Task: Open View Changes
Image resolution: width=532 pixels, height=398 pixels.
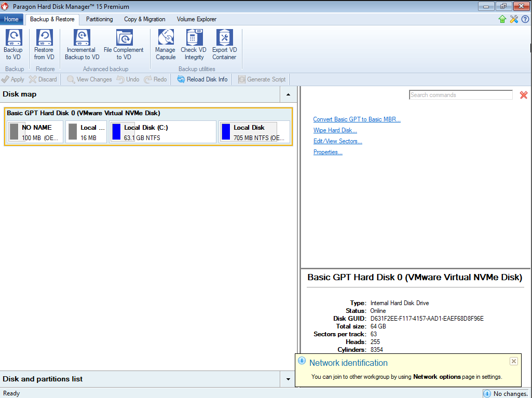Action: [90, 79]
